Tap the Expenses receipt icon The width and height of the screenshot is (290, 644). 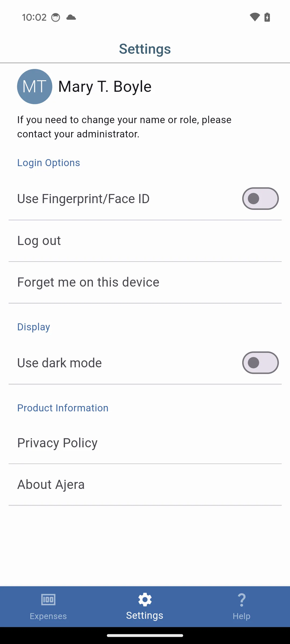tap(48, 599)
